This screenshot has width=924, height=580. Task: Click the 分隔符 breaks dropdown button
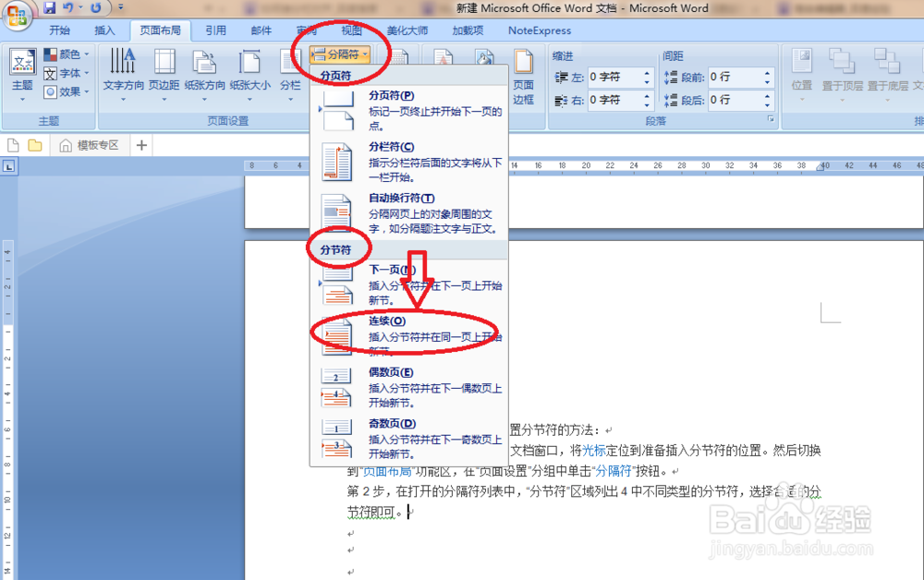click(x=340, y=54)
